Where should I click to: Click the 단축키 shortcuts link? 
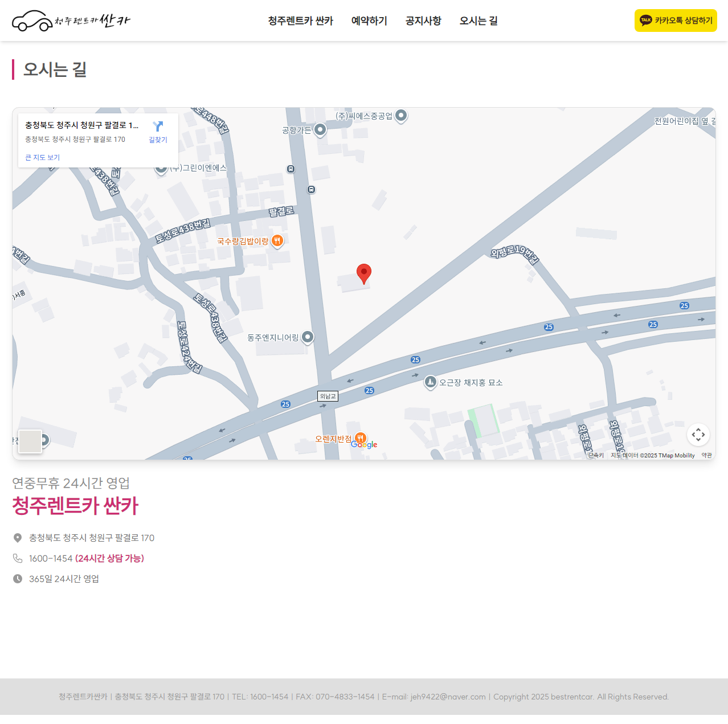point(596,455)
